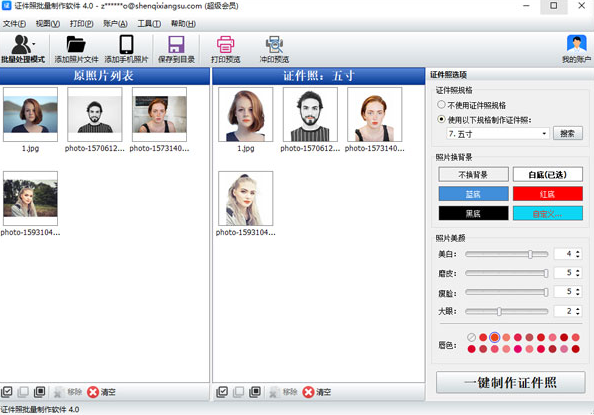Image resolution: width=594 pixels, height=415 pixels.
Task: Select ID photo photo-1570612 man thumbnail
Action: pos(310,114)
